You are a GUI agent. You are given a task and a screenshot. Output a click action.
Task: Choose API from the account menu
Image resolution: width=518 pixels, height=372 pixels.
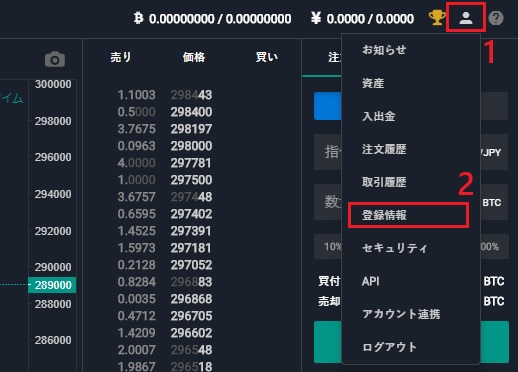click(x=370, y=281)
